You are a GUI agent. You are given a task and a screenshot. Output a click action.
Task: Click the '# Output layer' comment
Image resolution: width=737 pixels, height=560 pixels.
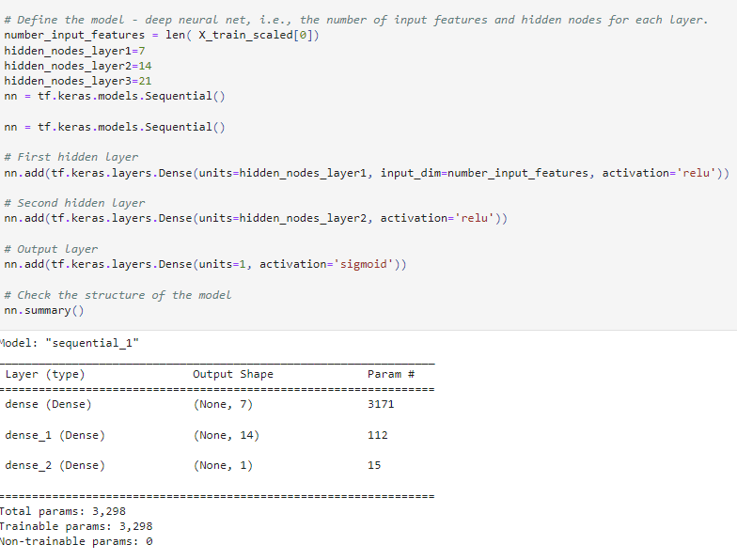(51, 249)
